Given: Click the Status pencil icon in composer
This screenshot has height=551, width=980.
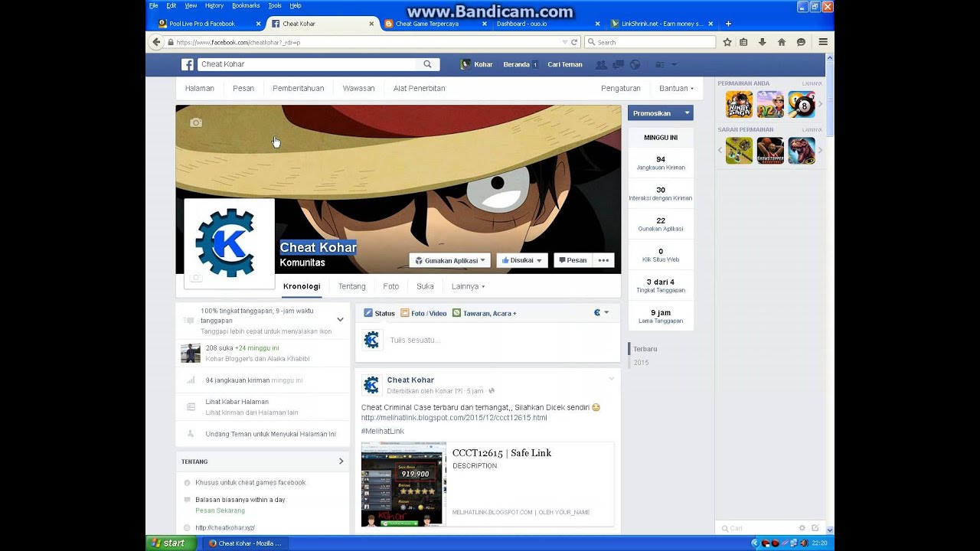Looking at the screenshot, I should (x=368, y=313).
